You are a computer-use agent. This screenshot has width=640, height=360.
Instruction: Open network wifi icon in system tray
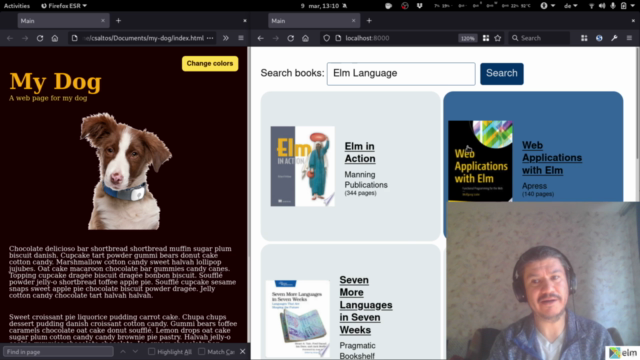pos(591,6)
